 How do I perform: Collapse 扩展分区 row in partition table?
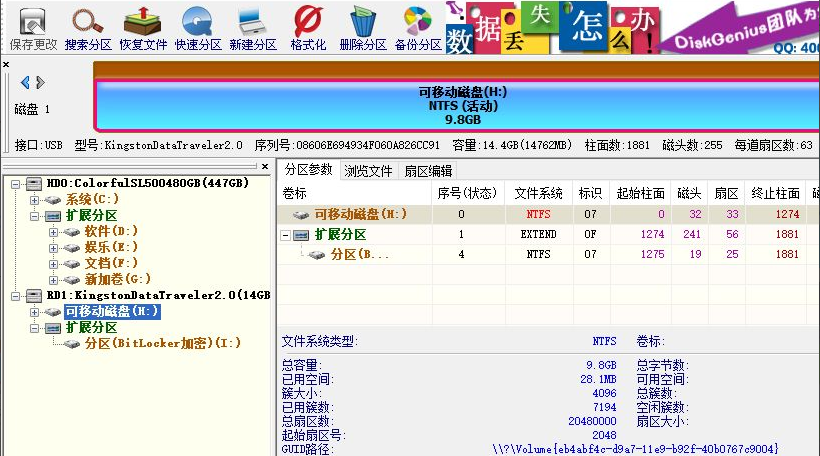(x=287, y=235)
